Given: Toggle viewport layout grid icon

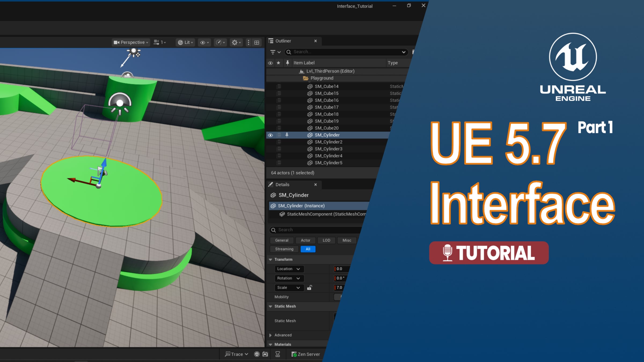Looking at the screenshot, I should pyautogui.click(x=257, y=42).
